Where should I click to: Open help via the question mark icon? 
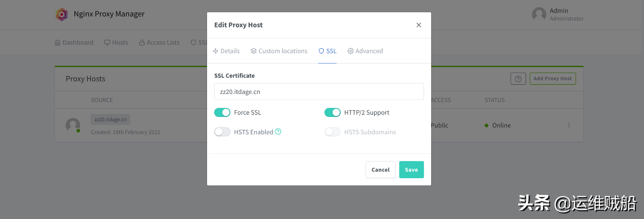click(x=518, y=78)
